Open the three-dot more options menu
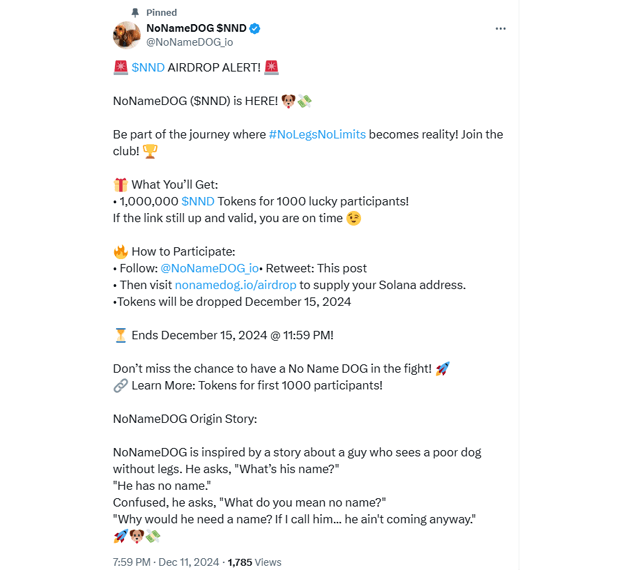Viewport: 640px width, 570px height. pyautogui.click(x=500, y=29)
